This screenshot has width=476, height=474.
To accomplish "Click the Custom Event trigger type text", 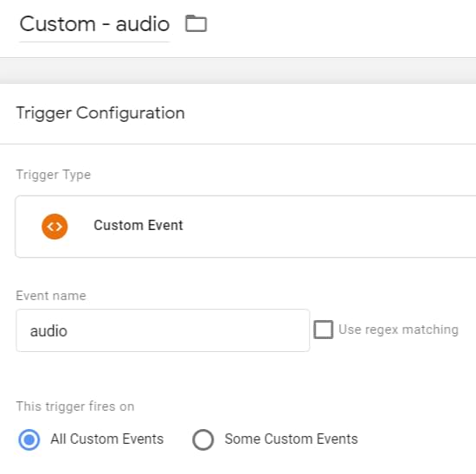I will [138, 226].
